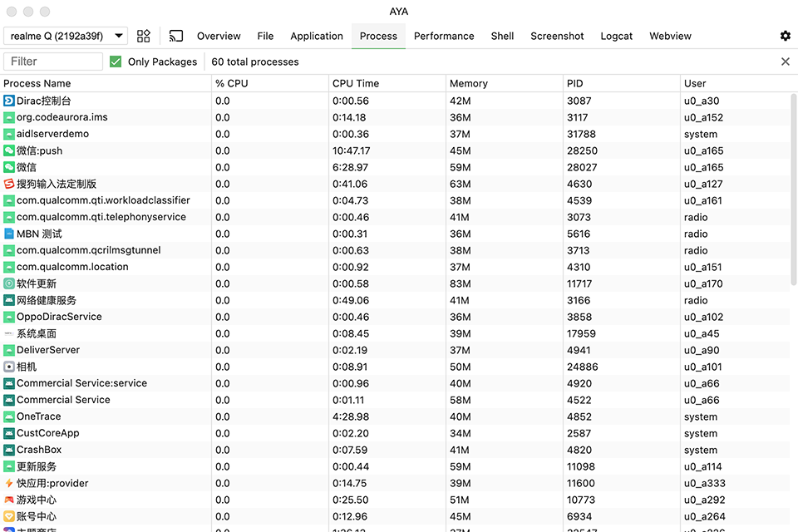
Task: Click the aidlserverdemo Android icon
Action: click(8, 134)
